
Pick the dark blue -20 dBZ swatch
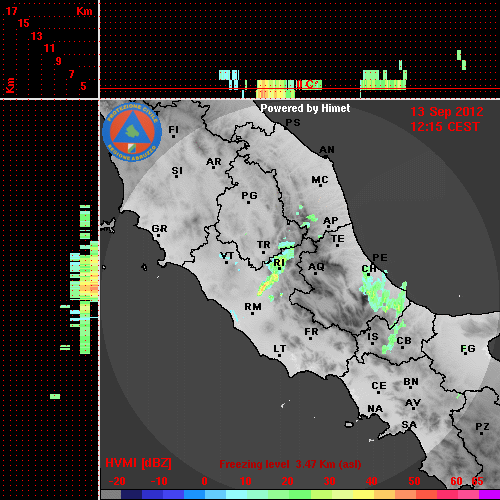(x=132, y=495)
